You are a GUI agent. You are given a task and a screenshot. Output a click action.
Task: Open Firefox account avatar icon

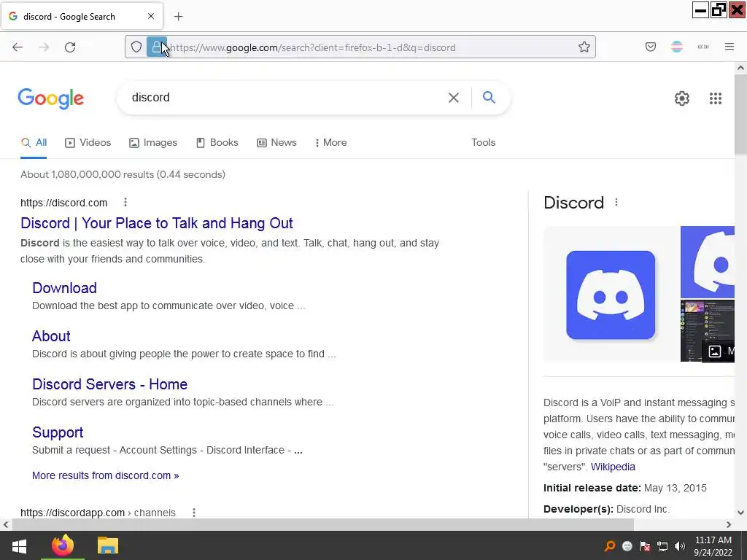click(x=677, y=47)
